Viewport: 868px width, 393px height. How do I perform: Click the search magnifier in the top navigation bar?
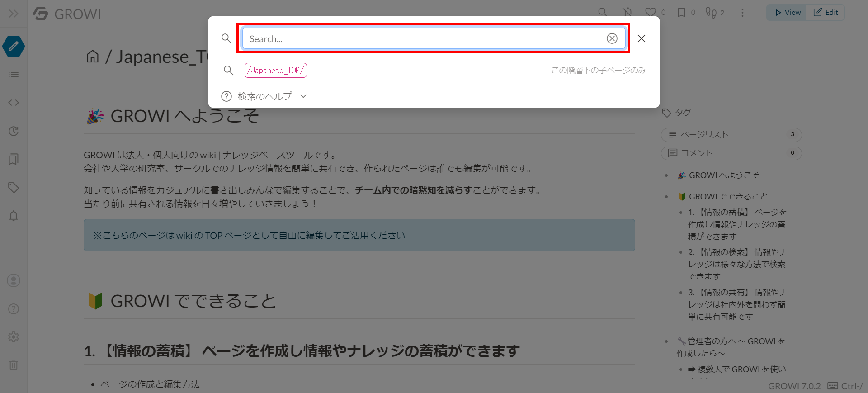pos(603,12)
